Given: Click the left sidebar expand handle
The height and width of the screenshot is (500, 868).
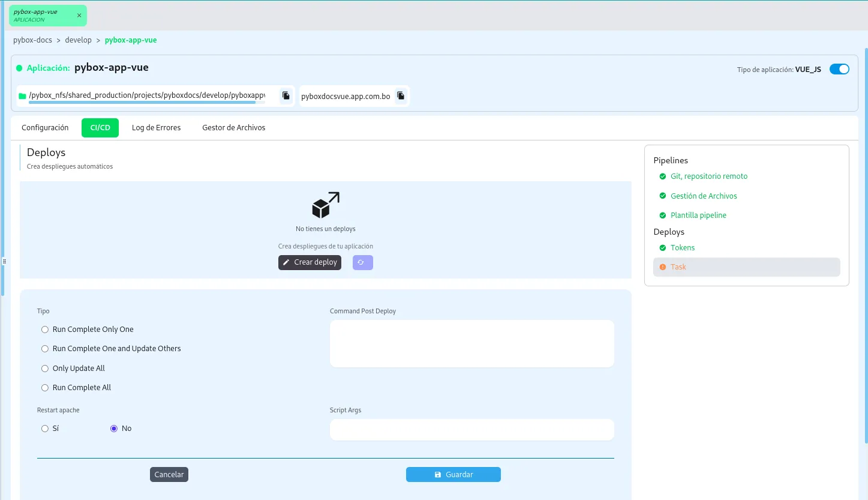Looking at the screenshot, I should point(4,261).
